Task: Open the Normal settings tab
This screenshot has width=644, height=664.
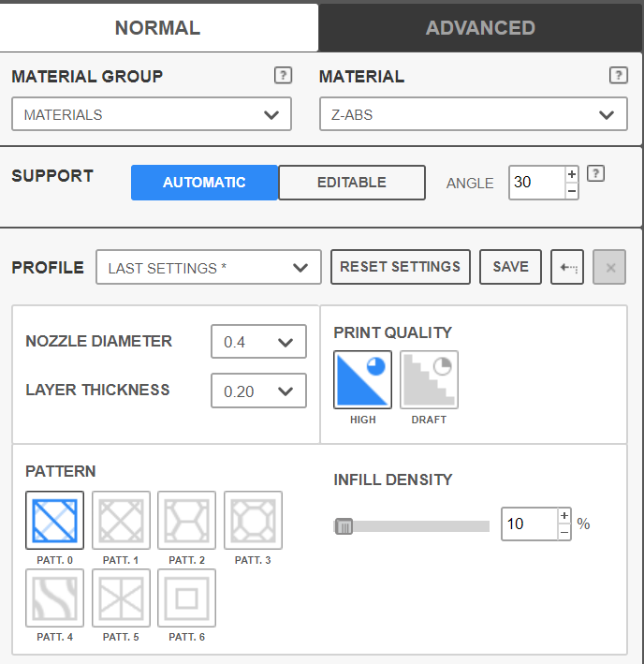Action: click(x=157, y=28)
